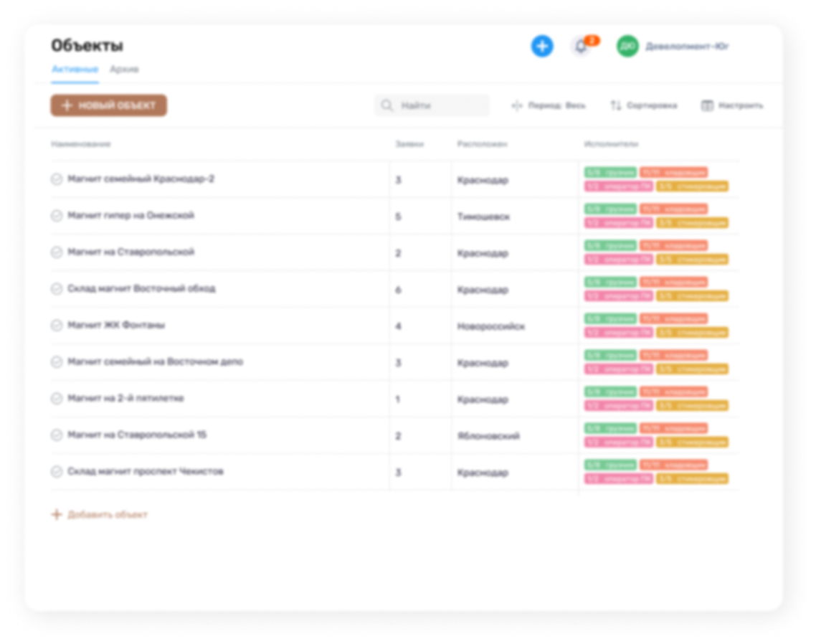Open Склад магнит Восточный обход object
Image resolution: width=816 pixels, height=644 pixels.
[x=141, y=288]
